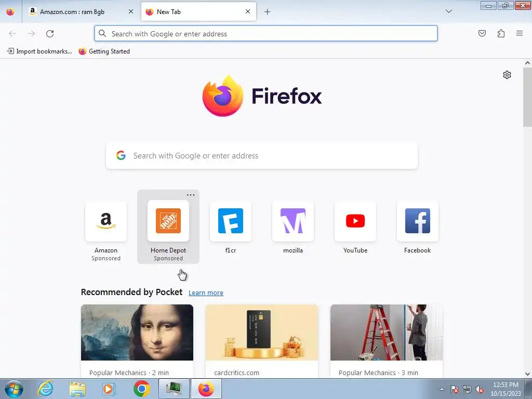The width and height of the screenshot is (532, 399).
Task: Click the Learn more Pocket link
Action: pos(206,292)
